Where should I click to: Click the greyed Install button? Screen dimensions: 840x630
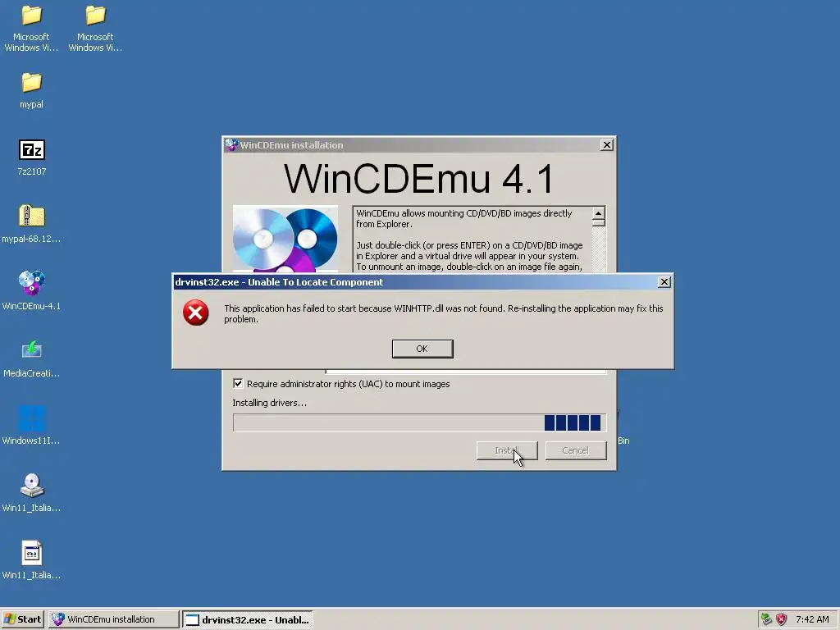click(507, 450)
